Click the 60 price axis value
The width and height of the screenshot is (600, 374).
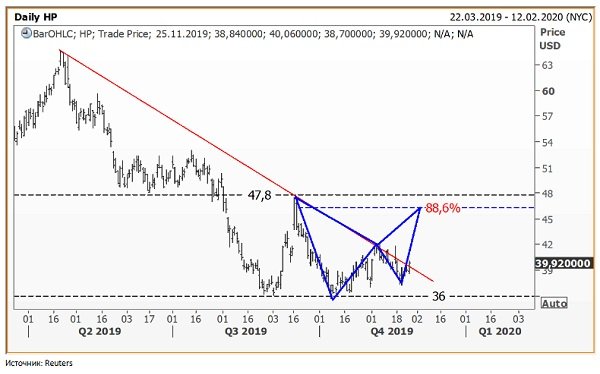[548, 91]
